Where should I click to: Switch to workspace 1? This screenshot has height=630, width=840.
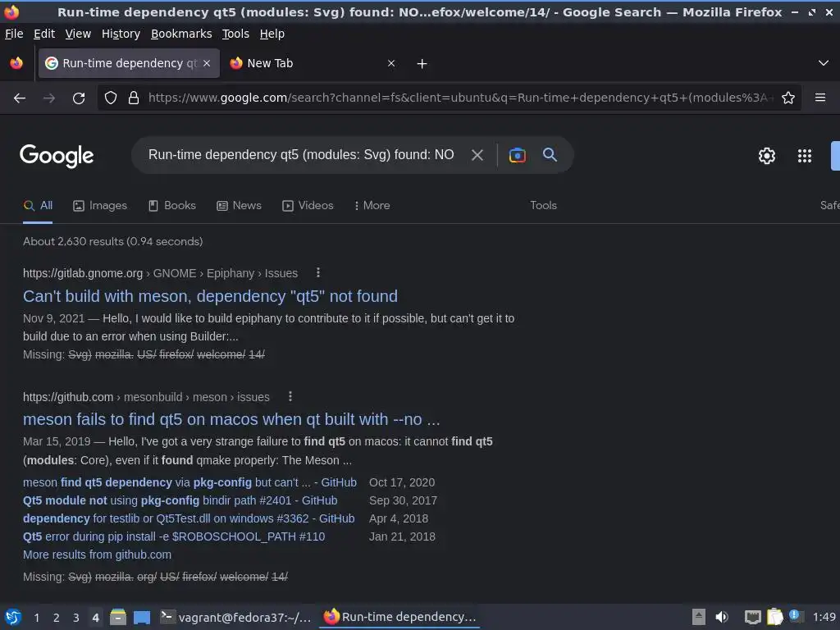tap(36, 618)
